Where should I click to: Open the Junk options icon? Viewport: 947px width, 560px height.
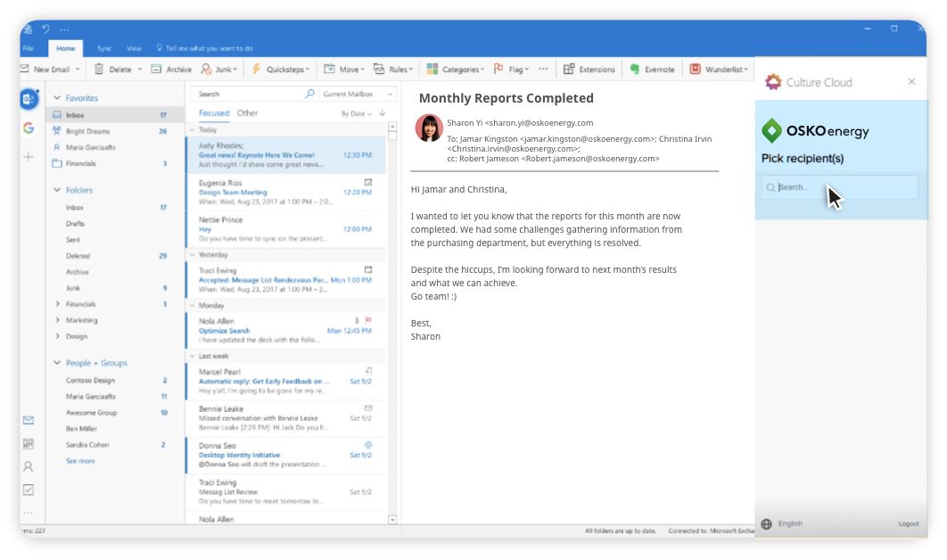click(207, 69)
